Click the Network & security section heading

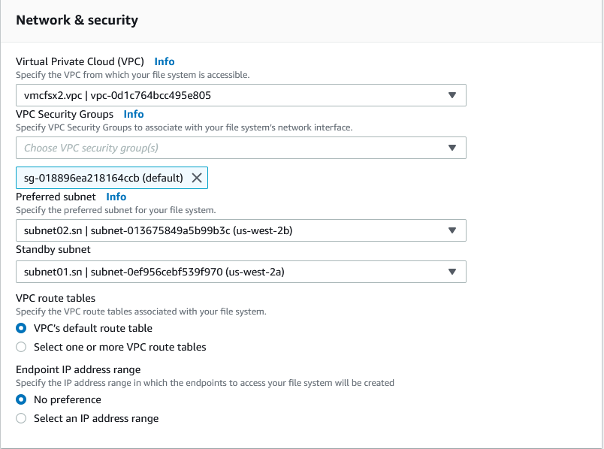point(77,20)
